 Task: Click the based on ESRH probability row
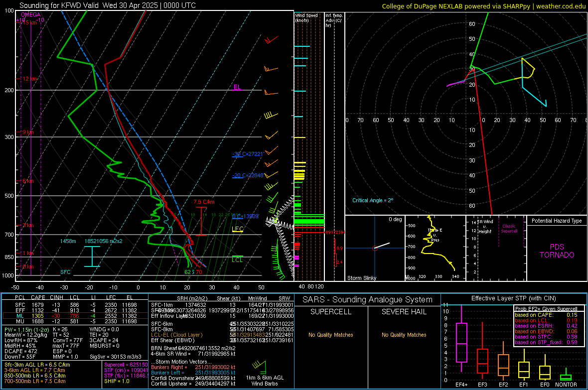click(x=546, y=326)
